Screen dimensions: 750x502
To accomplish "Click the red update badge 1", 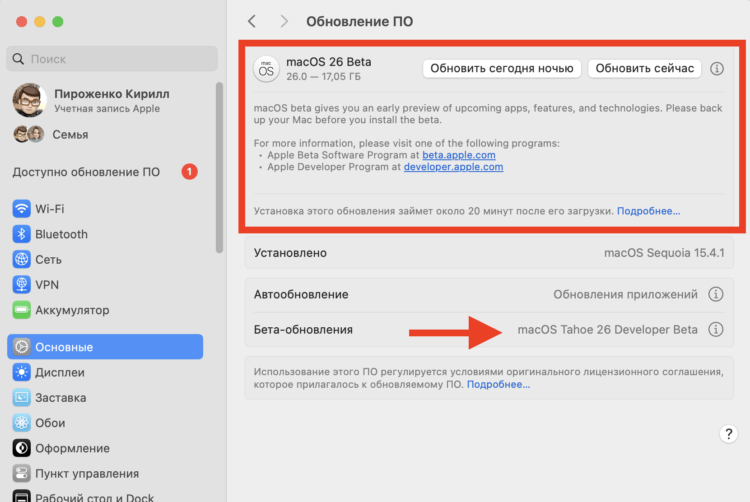I will tap(189, 172).
